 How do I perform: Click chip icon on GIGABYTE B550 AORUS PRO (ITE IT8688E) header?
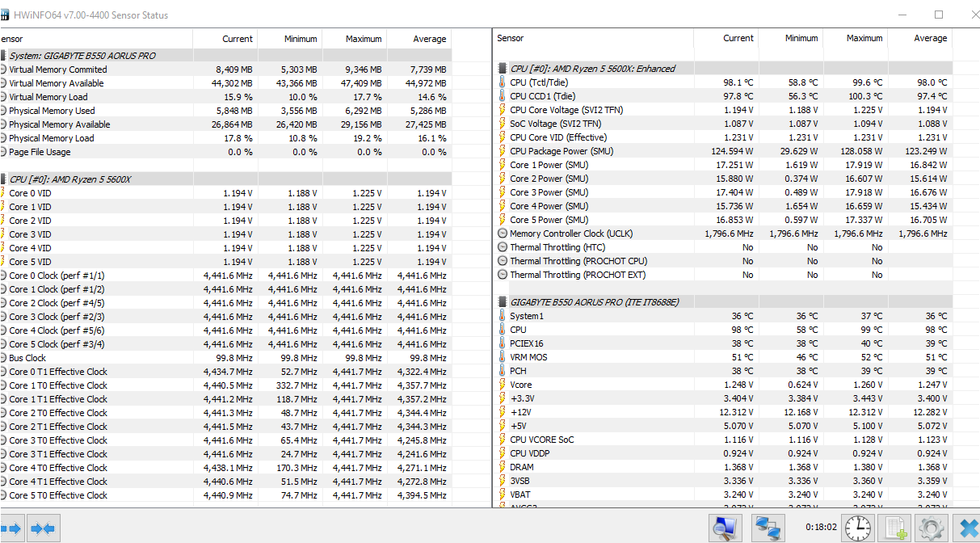point(503,302)
